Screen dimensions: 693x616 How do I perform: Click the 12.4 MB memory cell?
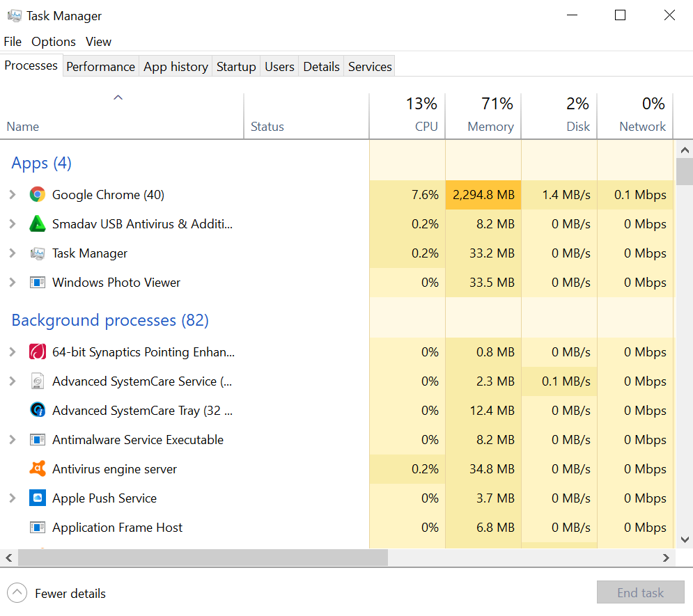[x=483, y=411]
